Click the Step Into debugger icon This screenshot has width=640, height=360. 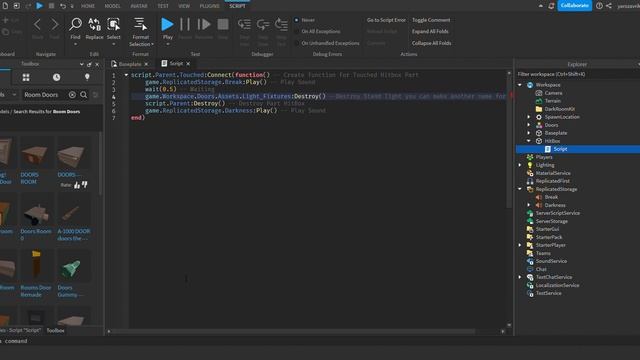pyautogui.click(x=244, y=24)
